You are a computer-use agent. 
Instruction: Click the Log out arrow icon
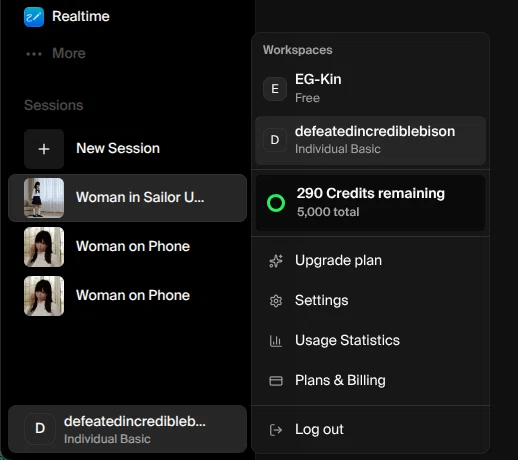click(276, 430)
